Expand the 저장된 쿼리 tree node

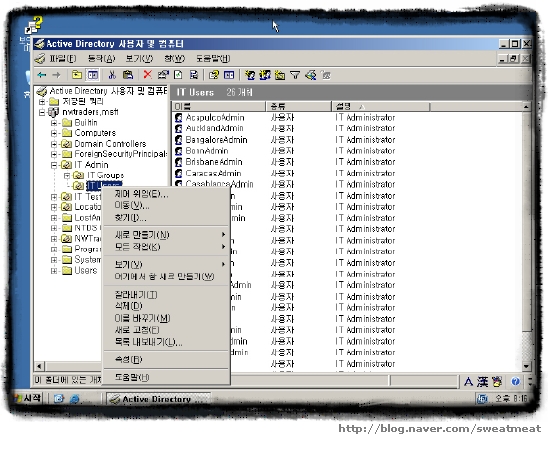click(x=42, y=102)
